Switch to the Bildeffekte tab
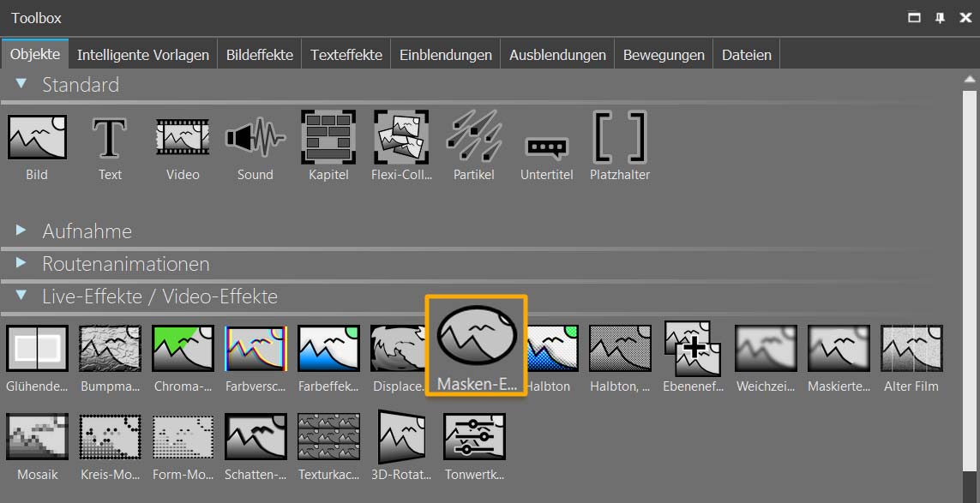The height and width of the screenshot is (503, 980). click(x=260, y=55)
